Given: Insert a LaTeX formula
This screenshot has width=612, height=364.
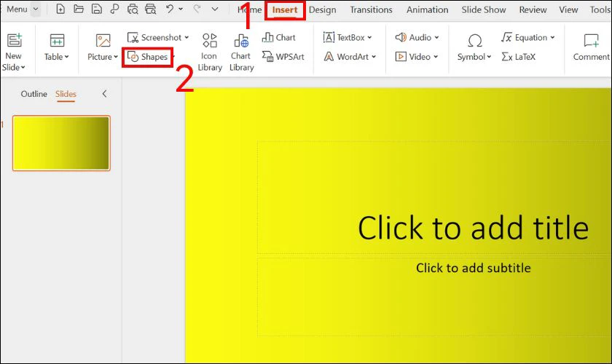Looking at the screenshot, I should (x=518, y=57).
